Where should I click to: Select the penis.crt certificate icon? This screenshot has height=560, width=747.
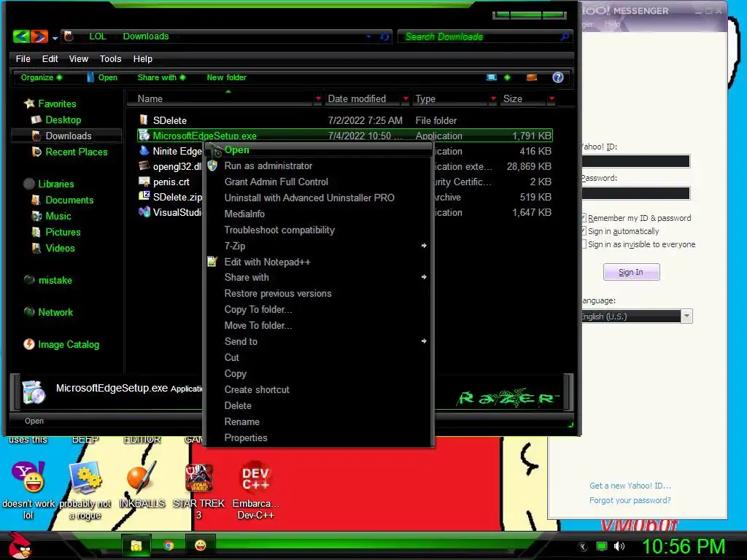coord(144,182)
